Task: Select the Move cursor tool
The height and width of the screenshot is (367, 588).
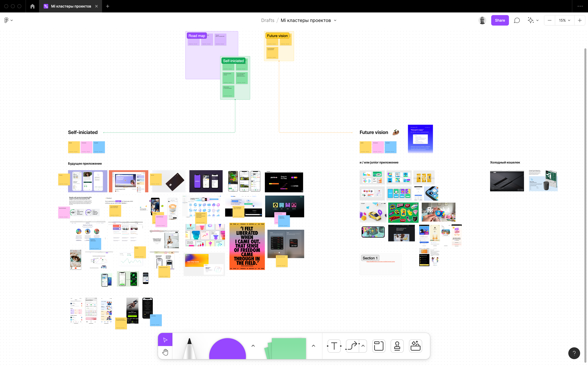Action: click(x=165, y=340)
